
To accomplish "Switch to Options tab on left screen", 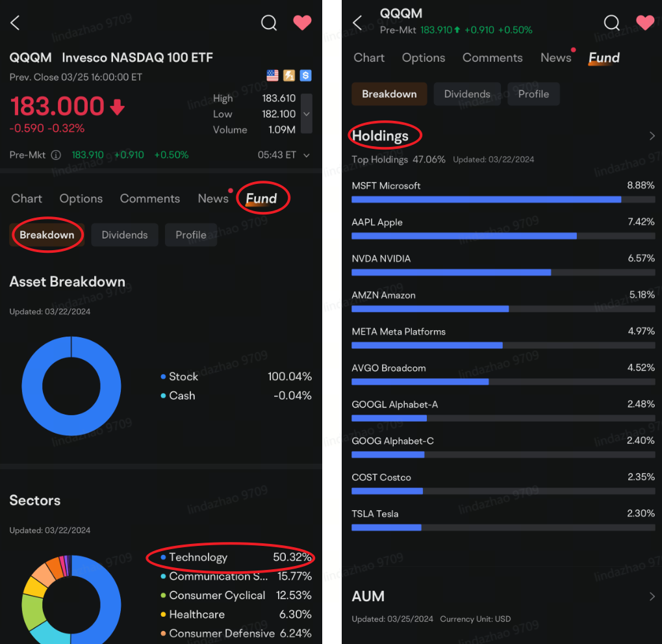I will point(81,198).
